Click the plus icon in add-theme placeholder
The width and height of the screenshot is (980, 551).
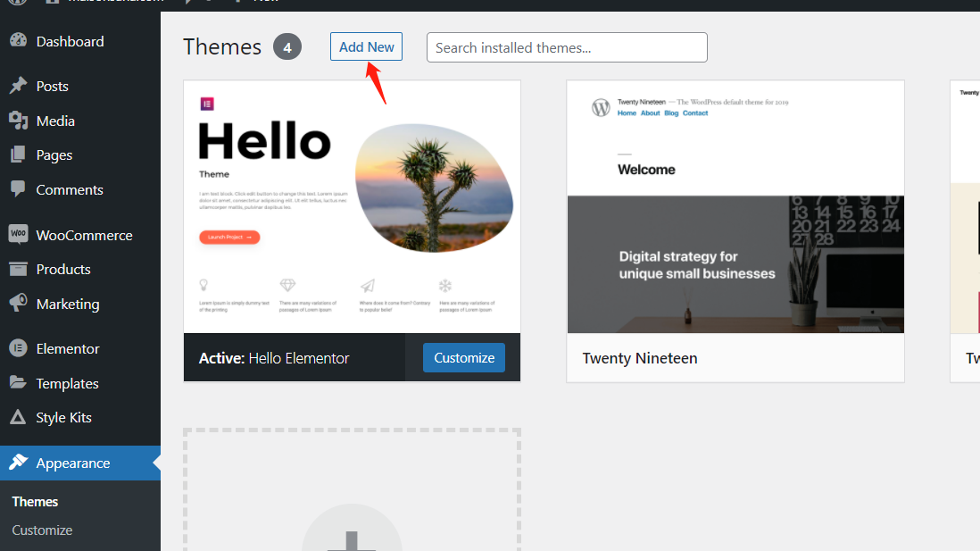352,541
